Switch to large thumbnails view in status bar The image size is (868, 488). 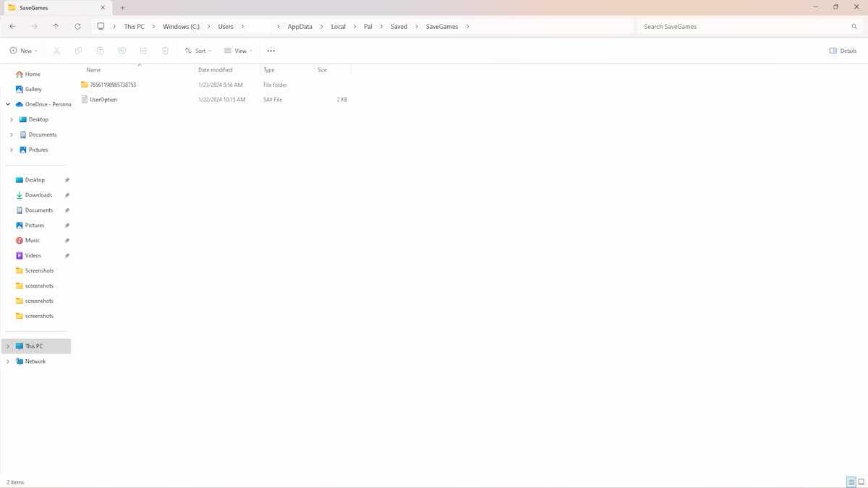[x=861, y=481]
